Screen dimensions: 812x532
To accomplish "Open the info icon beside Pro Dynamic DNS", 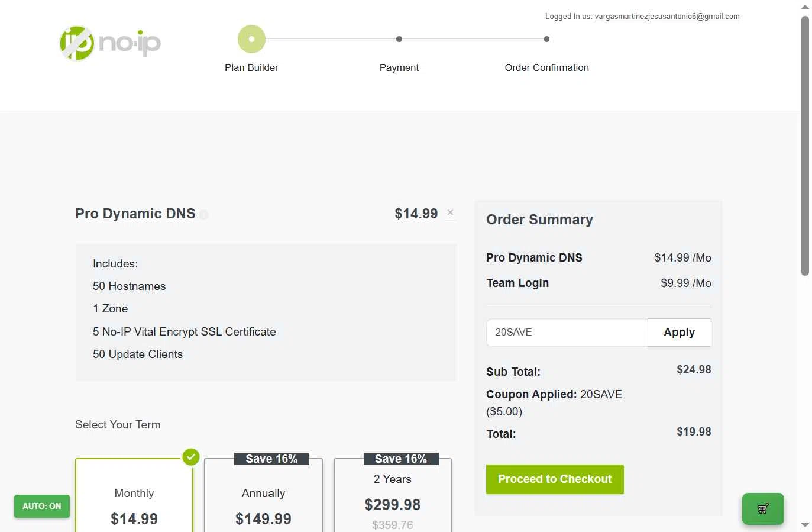I will (x=203, y=215).
